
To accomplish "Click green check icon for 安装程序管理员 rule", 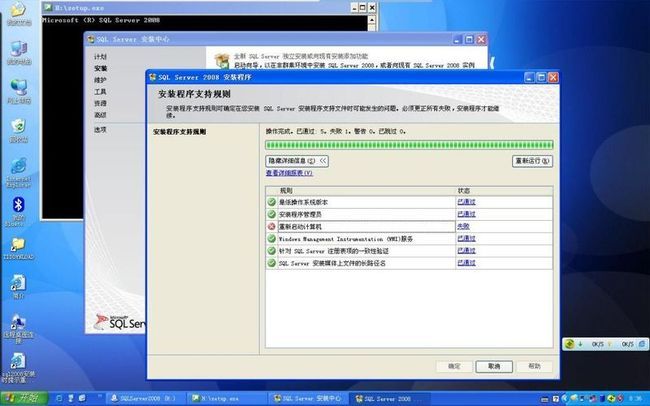I will coord(272,214).
